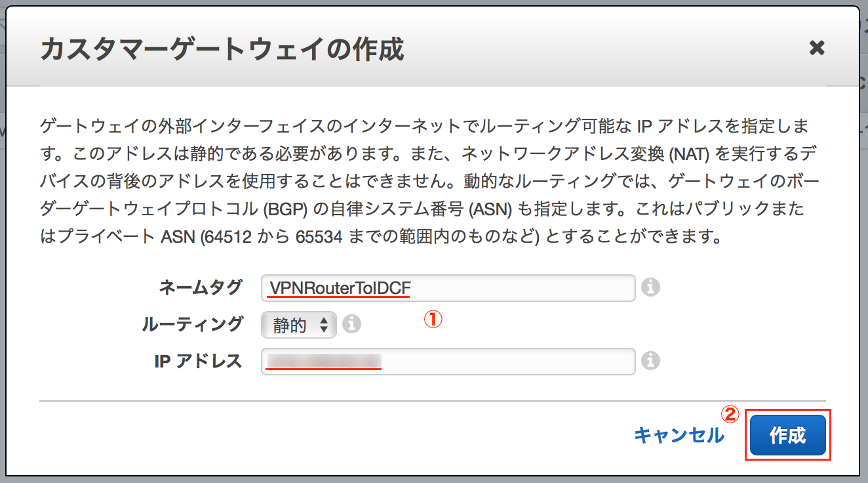
Task: Click the red-outlined 作成 button
Action: (x=788, y=434)
